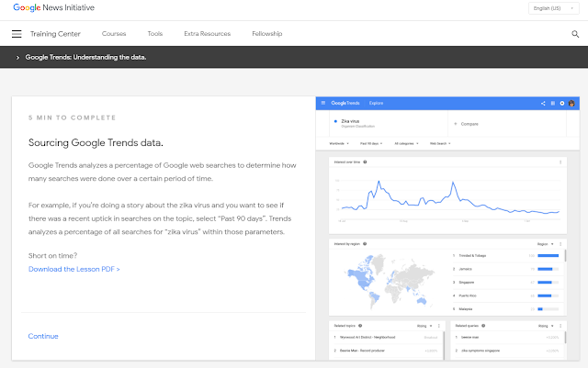Select Jamaica in the region list
588x368 pixels.
466,269
